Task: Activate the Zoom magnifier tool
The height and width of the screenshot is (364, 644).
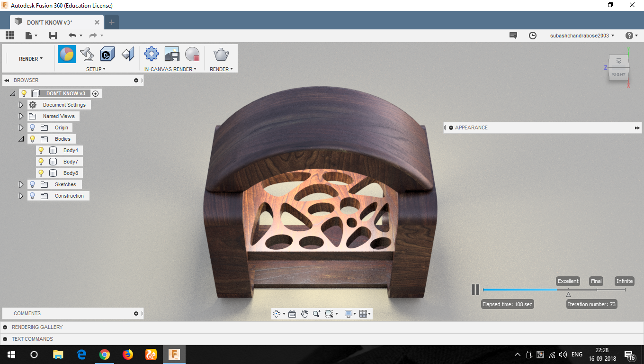Action: point(316,313)
